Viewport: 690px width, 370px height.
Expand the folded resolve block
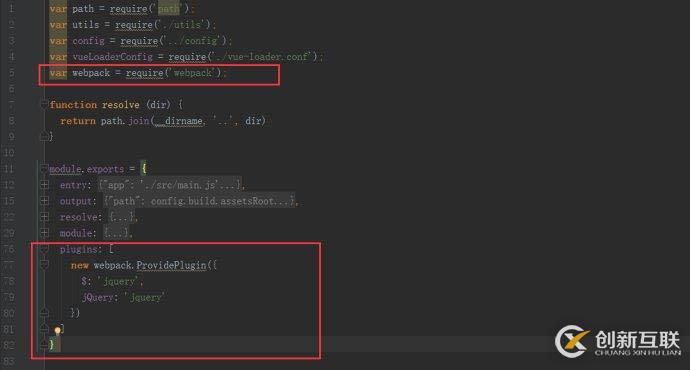(44, 217)
